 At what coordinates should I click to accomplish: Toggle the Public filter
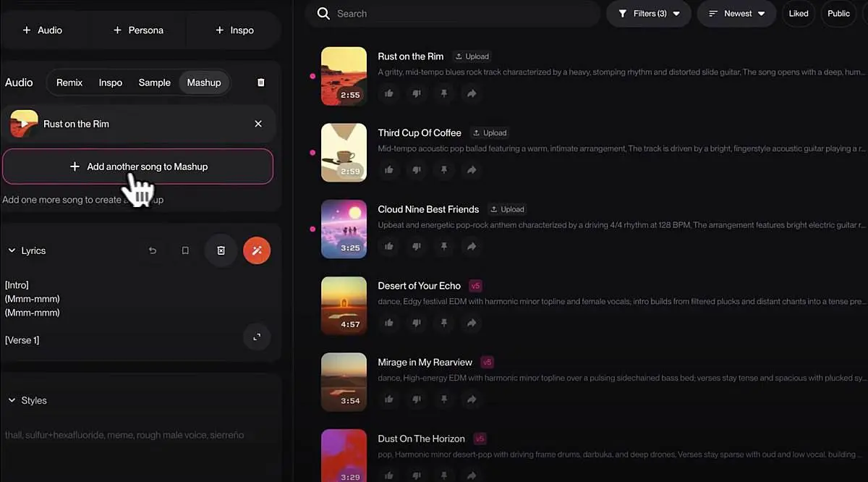[x=838, y=14]
